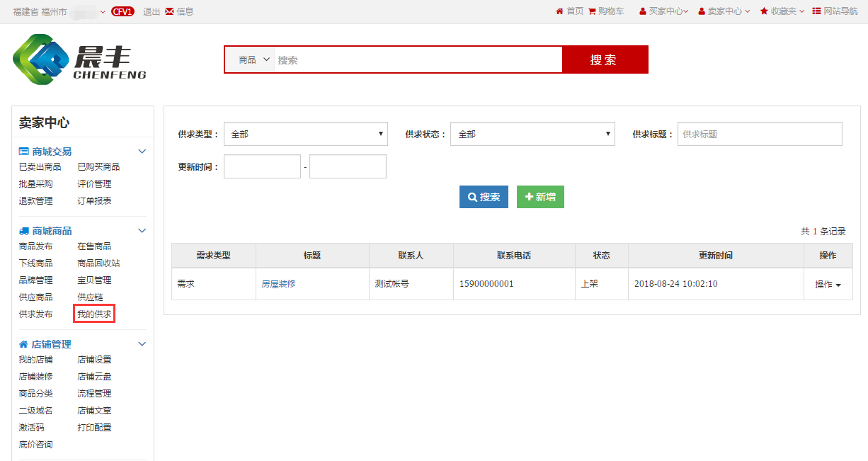The height and width of the screenshot is (461, 868).
Task: Open the 供求状态 dropdown
Action: (x=532, y=134)
